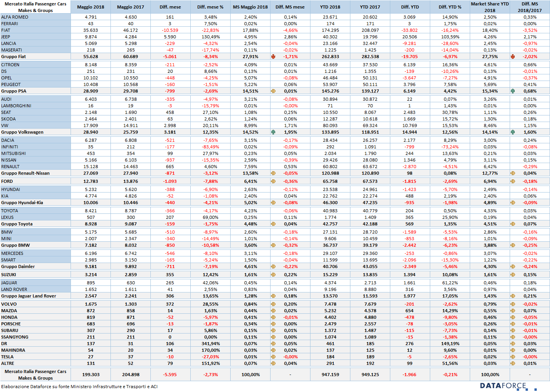The width and height of the screenshot is (550, 392).
Task: Click TESLA Diff. mese % value -27,03%
Action: (x=210, y=357)
